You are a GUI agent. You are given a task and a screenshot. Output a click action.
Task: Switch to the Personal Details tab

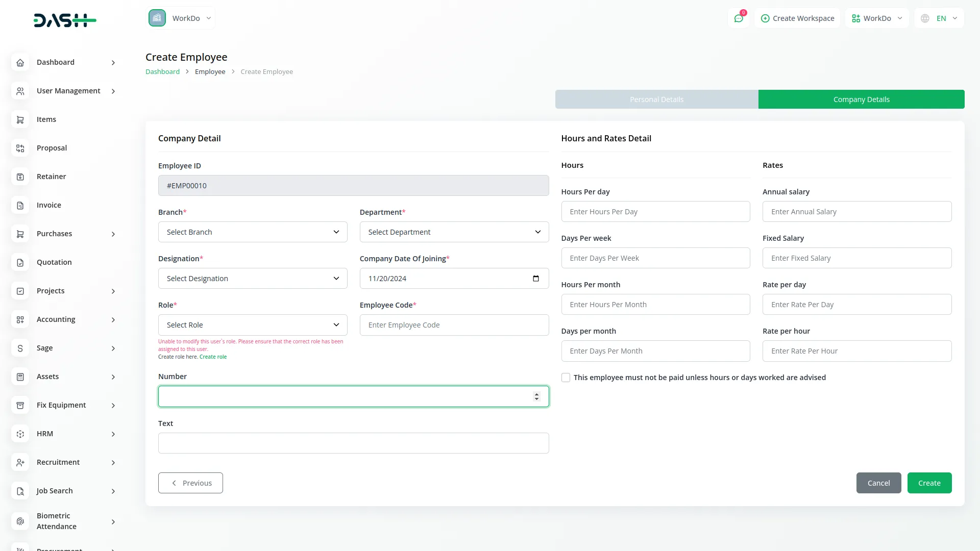click(656, 99)
